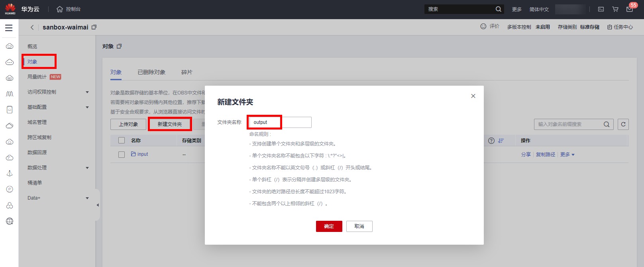This screenshot has height=267, width=644.
Task: Open the shopping cart icon in header
Action: 615,9
